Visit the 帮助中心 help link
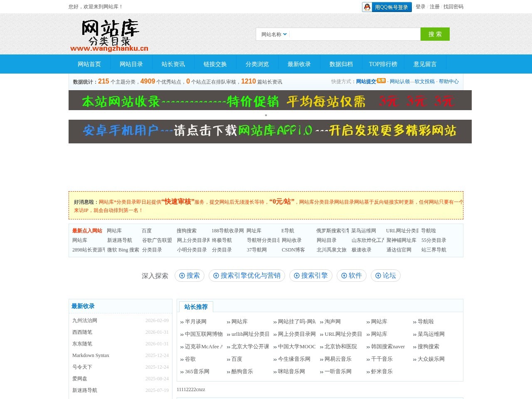This screenshot has width=532, height=399. tap(449, 81)
